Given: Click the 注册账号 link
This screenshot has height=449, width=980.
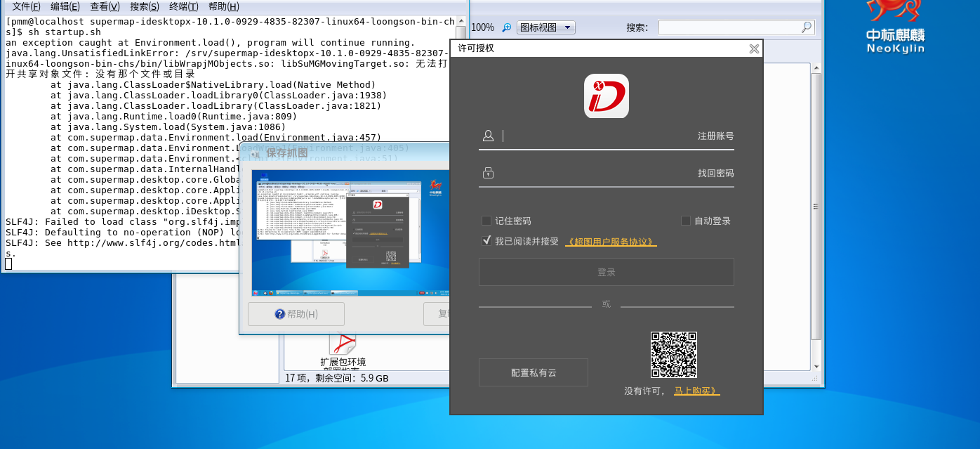Looking at the screenshot, I should tap(715, 136).
